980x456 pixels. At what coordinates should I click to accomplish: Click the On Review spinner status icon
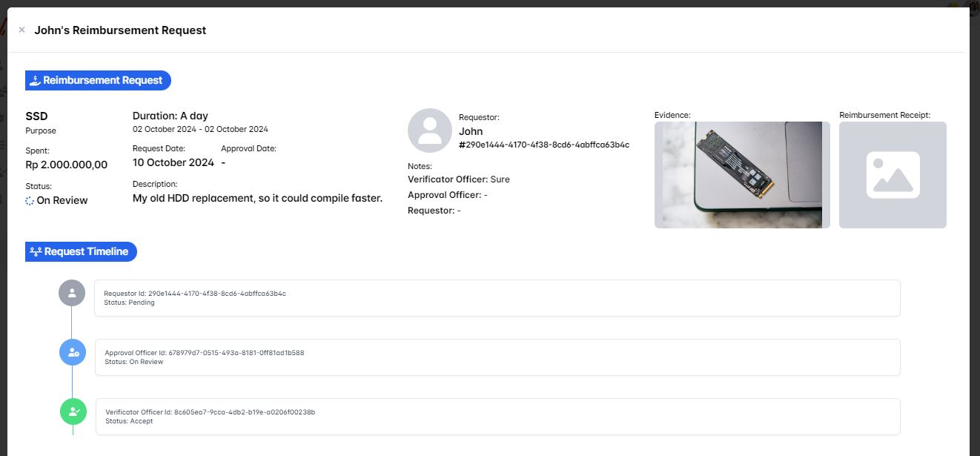coord(30,201)
